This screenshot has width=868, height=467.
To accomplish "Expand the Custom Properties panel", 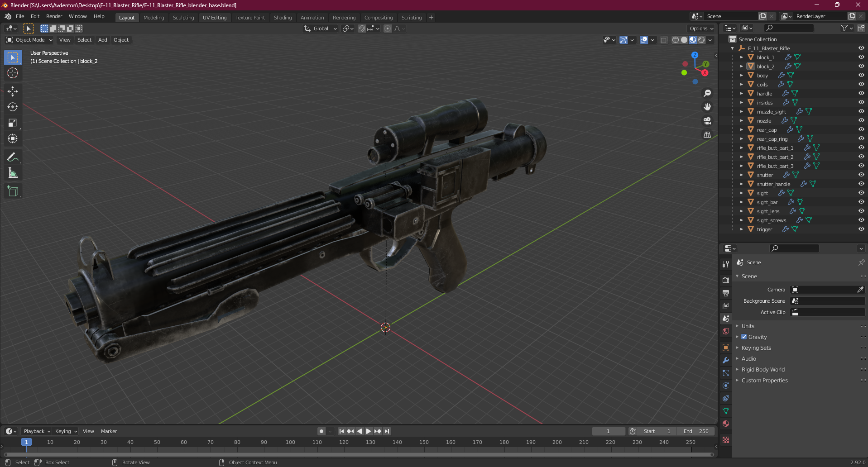I will [x=764, y=380].
